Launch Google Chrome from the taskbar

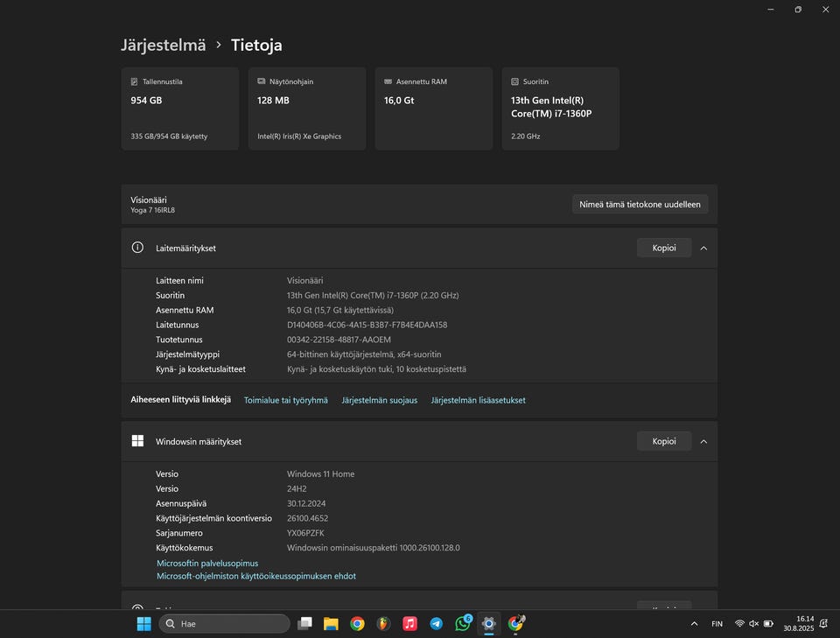pos(357,623)
